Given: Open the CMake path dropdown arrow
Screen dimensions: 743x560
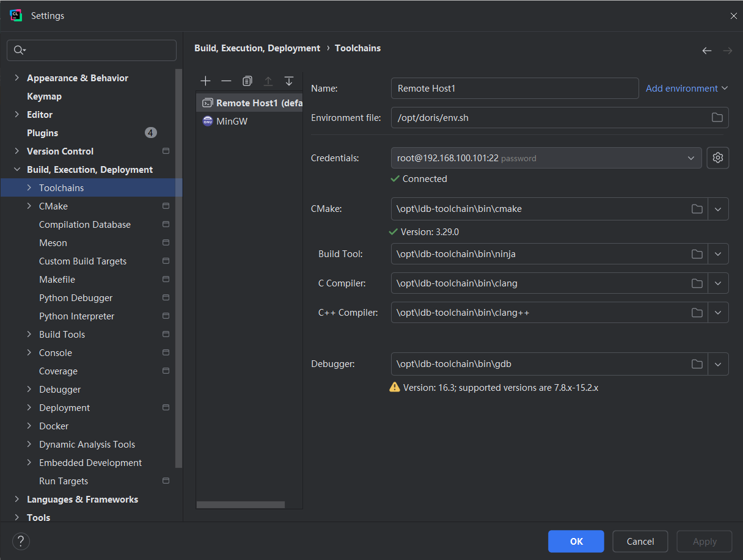Looking at the screenshot, I should point(718,209).
